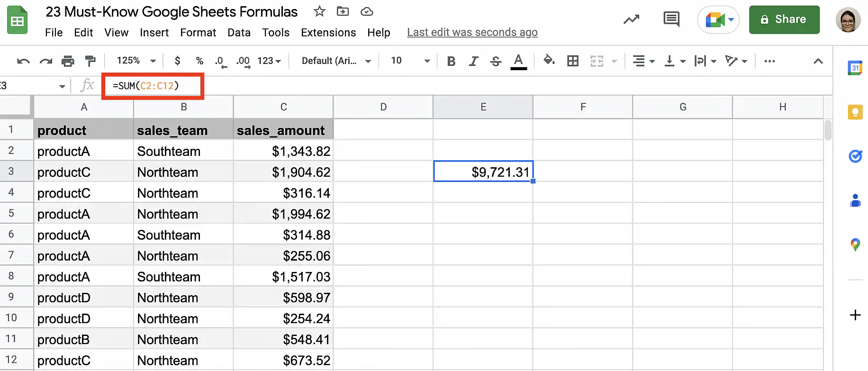This screenshot has width=868, height=371.
Task: Open the Data menu
Action: point(239,33)
